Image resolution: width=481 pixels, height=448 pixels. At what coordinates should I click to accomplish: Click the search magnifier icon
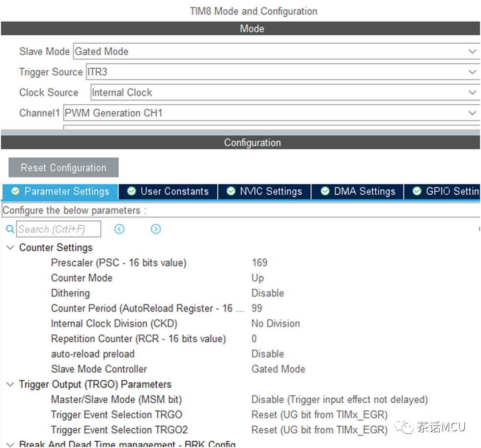click(10, 229)
